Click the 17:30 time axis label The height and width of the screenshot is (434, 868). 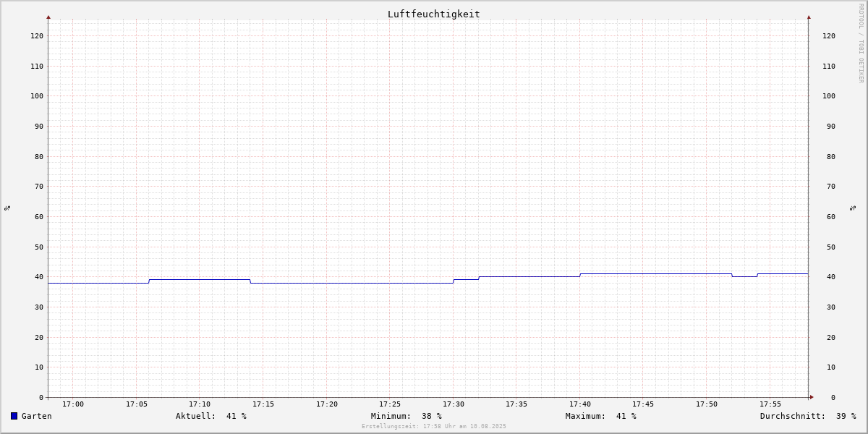[454, 404]
